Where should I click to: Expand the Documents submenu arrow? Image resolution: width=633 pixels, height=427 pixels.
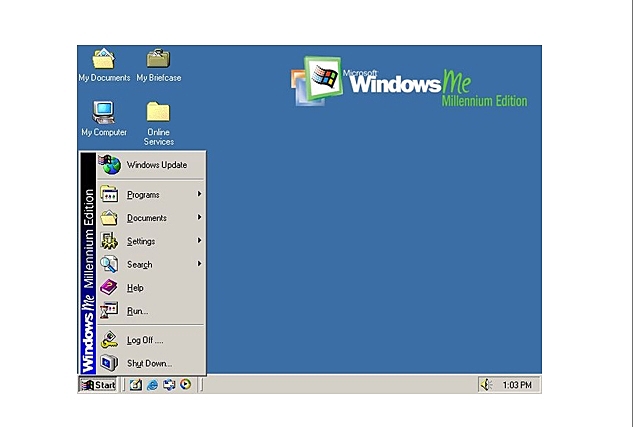199,218
